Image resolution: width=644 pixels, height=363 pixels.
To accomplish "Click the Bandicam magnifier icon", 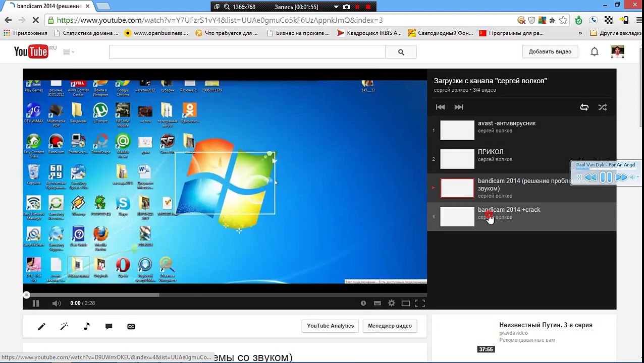I will (x=227, y=7).
